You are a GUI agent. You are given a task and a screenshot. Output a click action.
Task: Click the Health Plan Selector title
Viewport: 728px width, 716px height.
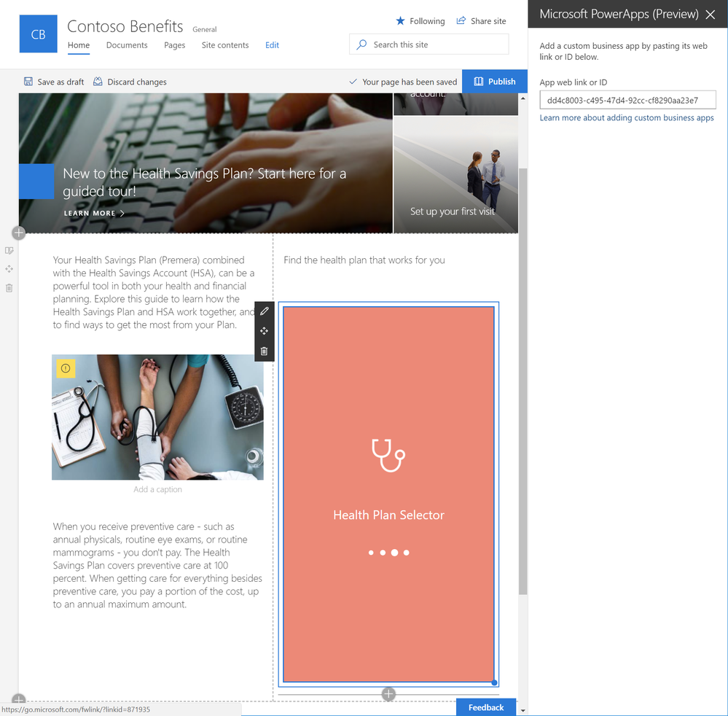388,515
